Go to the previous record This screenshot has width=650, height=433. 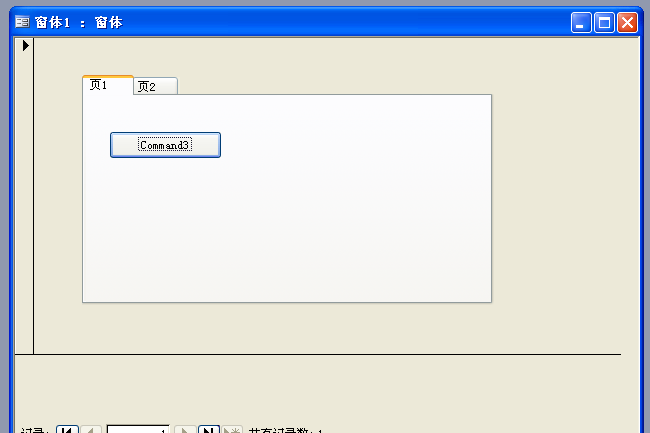91,429
